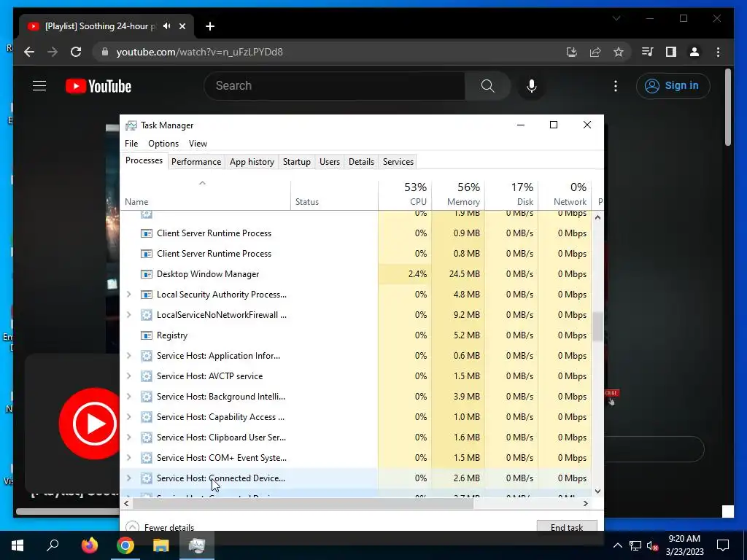The height and width of the screenshot is (560, 747).
Task: Start voice search with the microphone
Action: pos(532,86)
